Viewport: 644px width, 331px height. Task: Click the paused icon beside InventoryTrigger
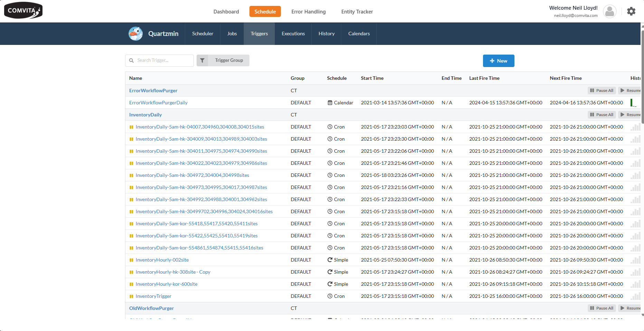pyautogui.click(x=131, y=296)
